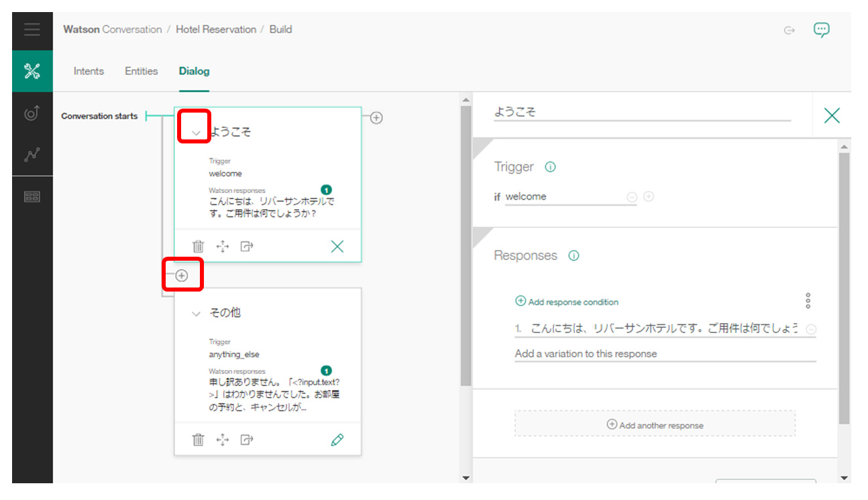This screenshot has width=868, height=500.
Task: Remove the first response variation
Action: point(811,329)
